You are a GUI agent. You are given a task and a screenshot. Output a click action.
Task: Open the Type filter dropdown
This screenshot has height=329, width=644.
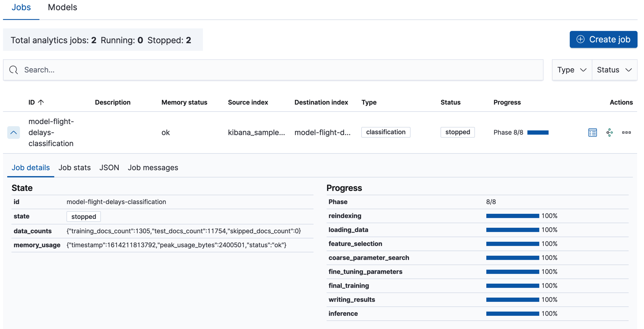572,69
